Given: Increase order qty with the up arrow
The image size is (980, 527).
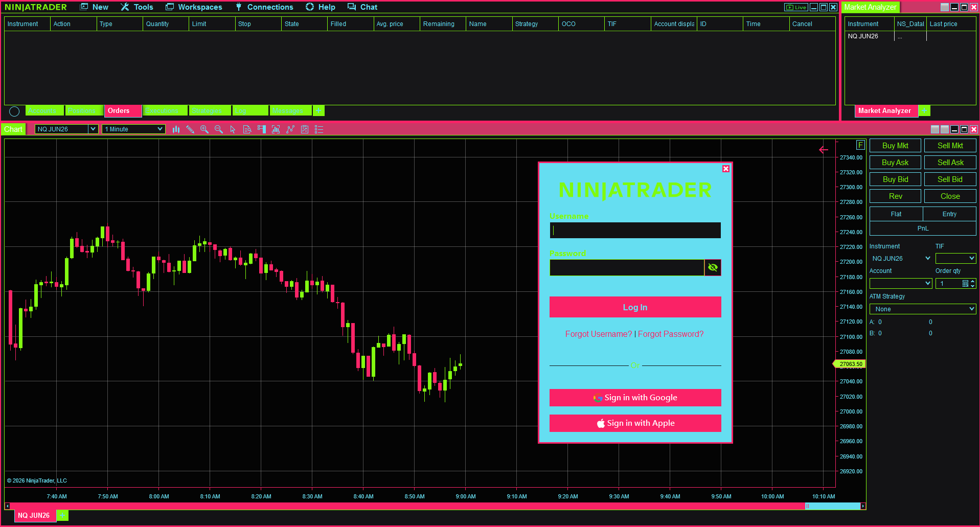Looking at the screenshot, I should click(x=973, y=281).
